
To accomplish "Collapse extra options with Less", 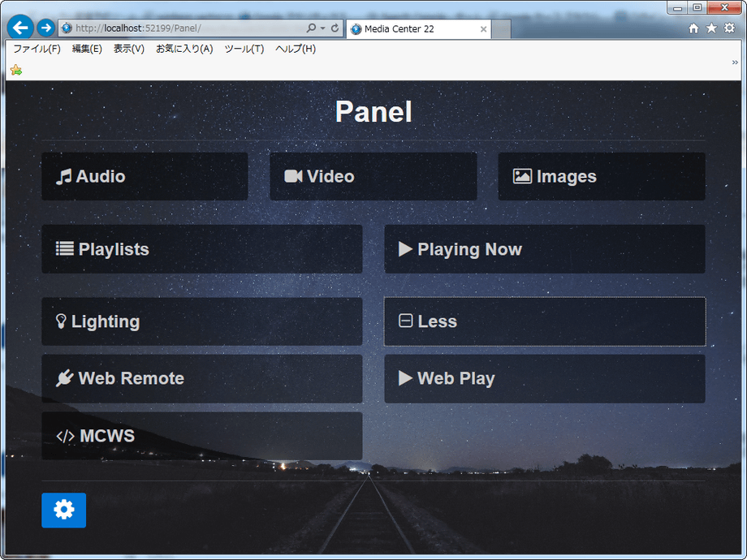I will tap(544, 321).
